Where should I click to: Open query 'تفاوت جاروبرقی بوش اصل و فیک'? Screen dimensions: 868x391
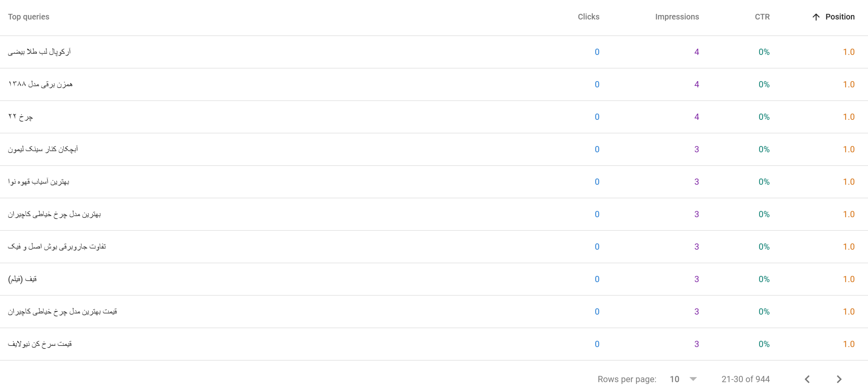[x=434, y=246]
